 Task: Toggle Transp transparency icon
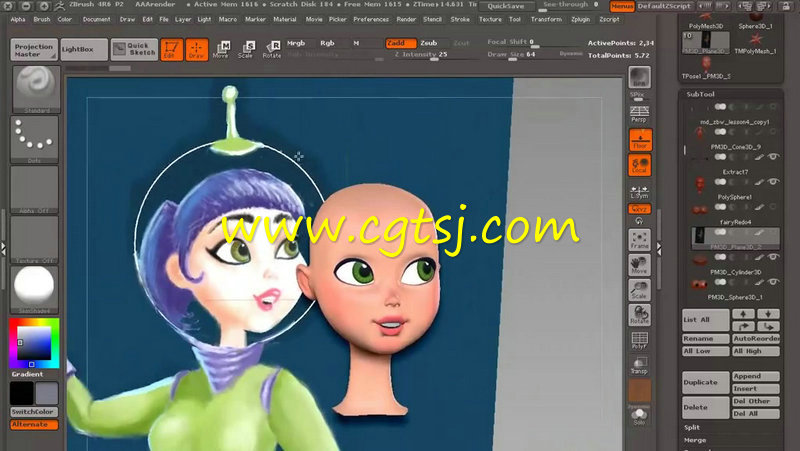[x=639, y=365]
